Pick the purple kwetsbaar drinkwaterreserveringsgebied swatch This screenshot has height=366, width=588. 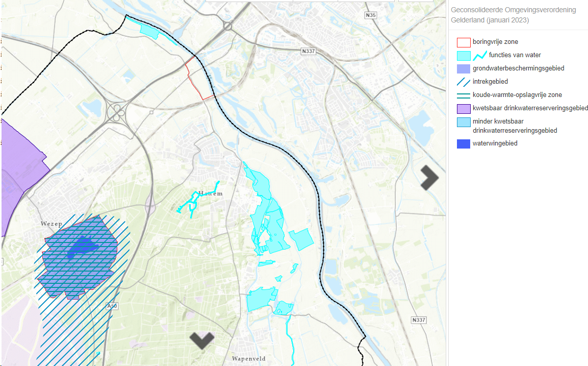coord(463,108)
